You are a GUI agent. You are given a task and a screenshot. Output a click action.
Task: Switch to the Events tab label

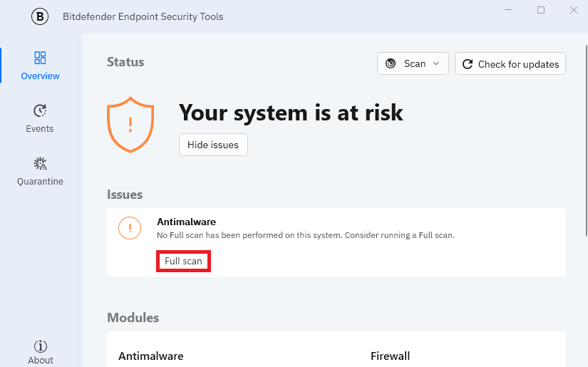(x=40, y=128)
